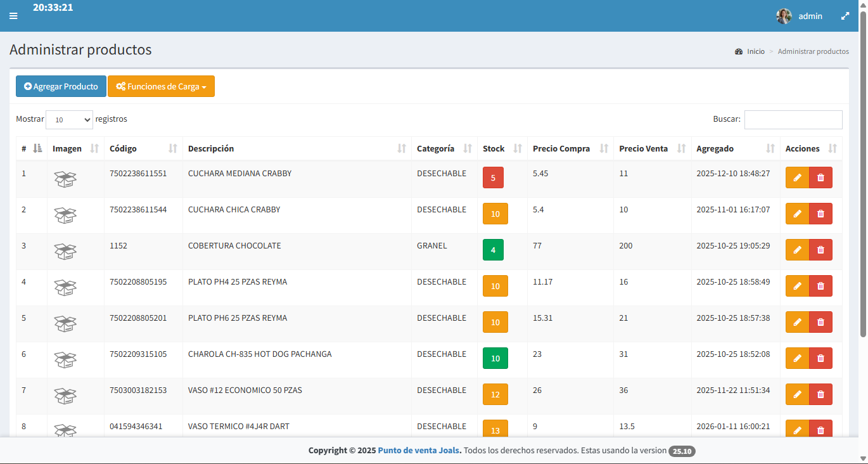The image size is (868, 464).
Task: Open the Mostrar registros count dropdown
Action: pyautogui.click(x=70, y=120)
